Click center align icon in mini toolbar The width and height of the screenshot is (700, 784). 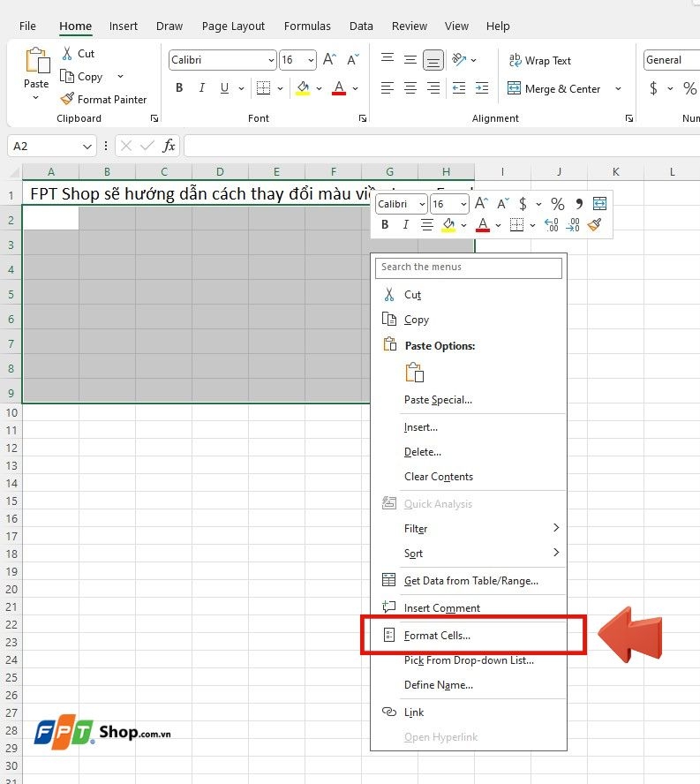(427, 225)
